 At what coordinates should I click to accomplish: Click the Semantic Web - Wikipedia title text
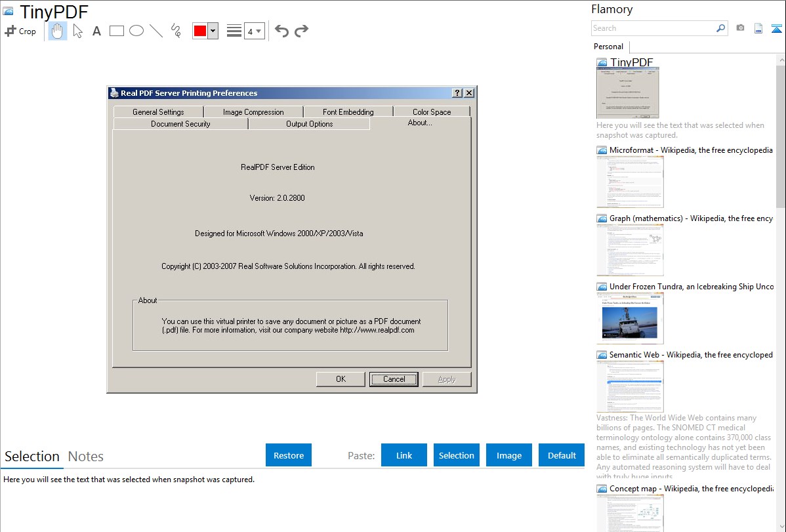click(x=691, y=354)
